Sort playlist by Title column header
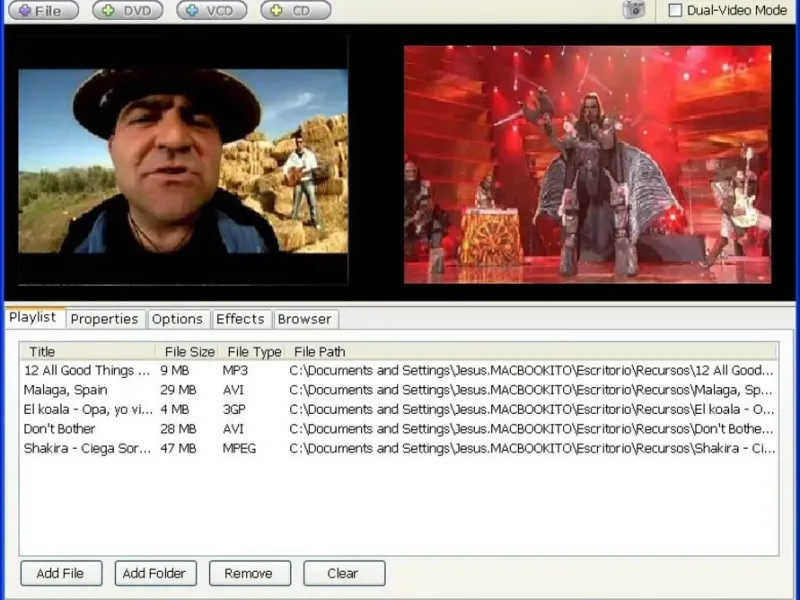 88,352
